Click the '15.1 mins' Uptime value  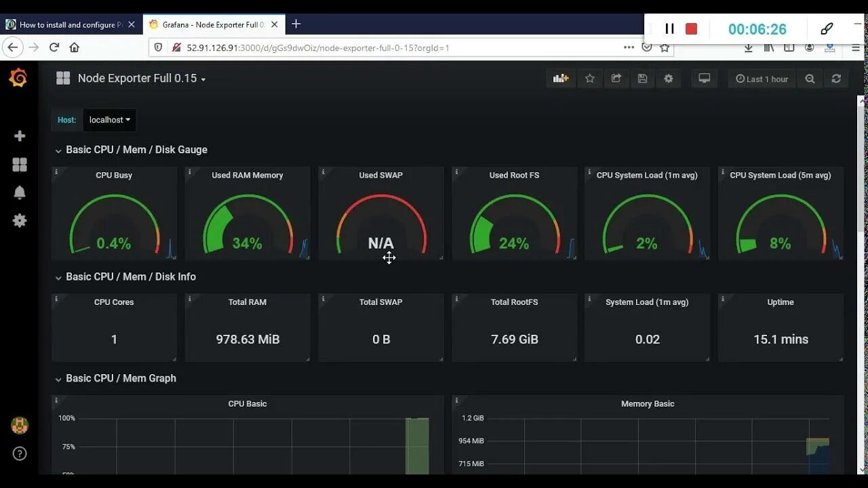pos(781,340)
